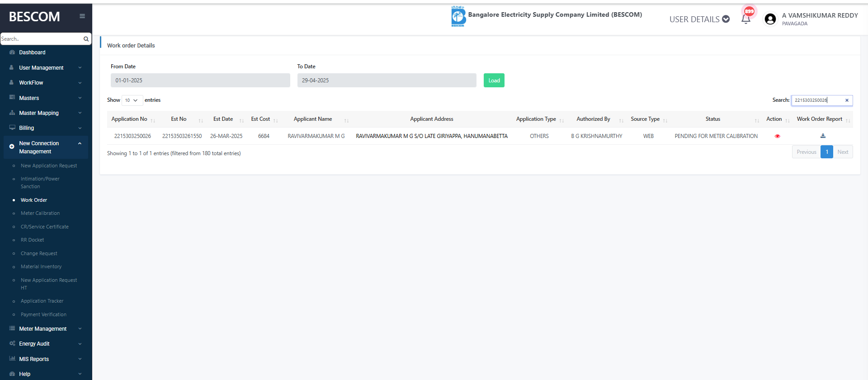Click the MIS Reports icon
The image size is (868, 380).
click(12, 359)
